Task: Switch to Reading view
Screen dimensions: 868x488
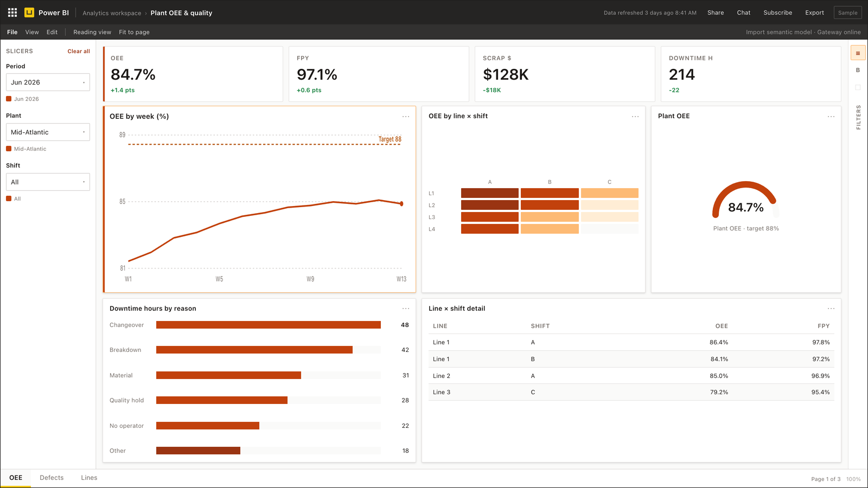Action: [x=92, y=32]
